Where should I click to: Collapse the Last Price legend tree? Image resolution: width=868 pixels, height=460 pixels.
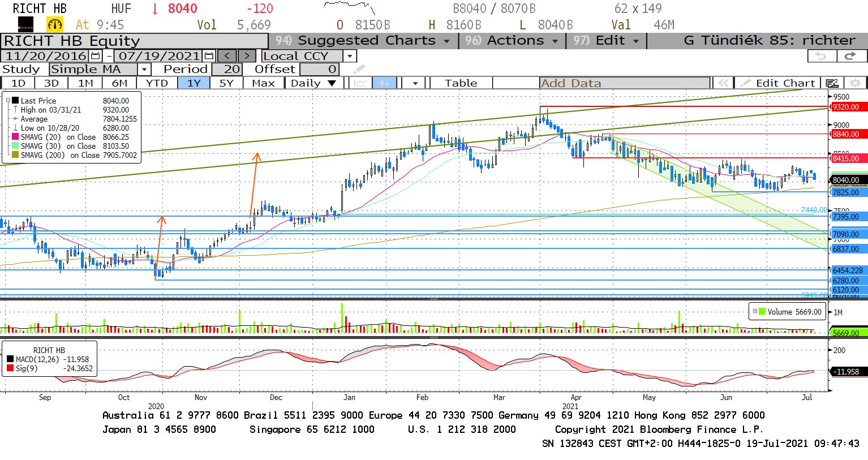[x=8, y=101]
